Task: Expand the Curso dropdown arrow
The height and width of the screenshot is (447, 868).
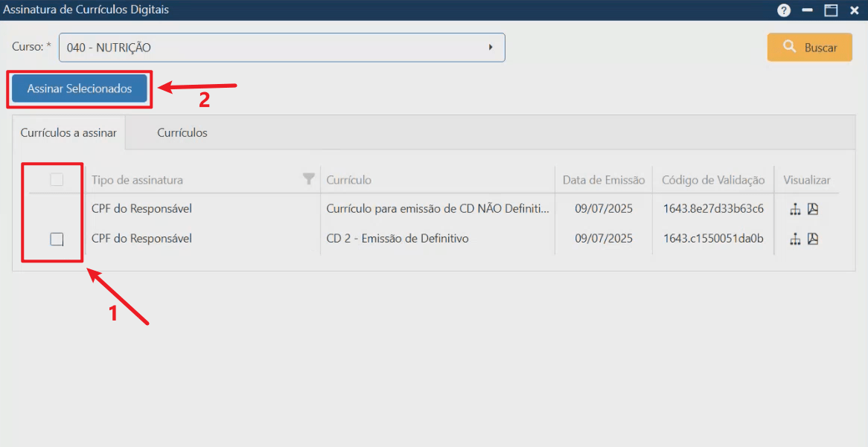Action: tap(491, 48)
